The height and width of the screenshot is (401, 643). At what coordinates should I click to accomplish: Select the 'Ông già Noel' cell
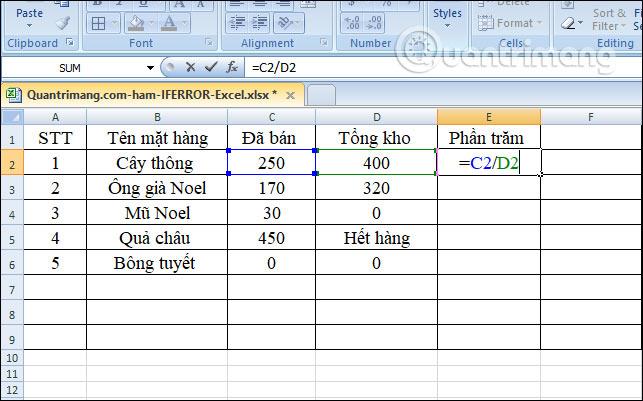(x=157, y=188)
